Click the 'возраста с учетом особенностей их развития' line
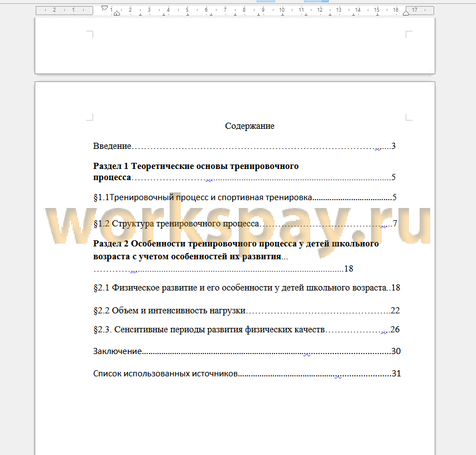 [187, 256]
